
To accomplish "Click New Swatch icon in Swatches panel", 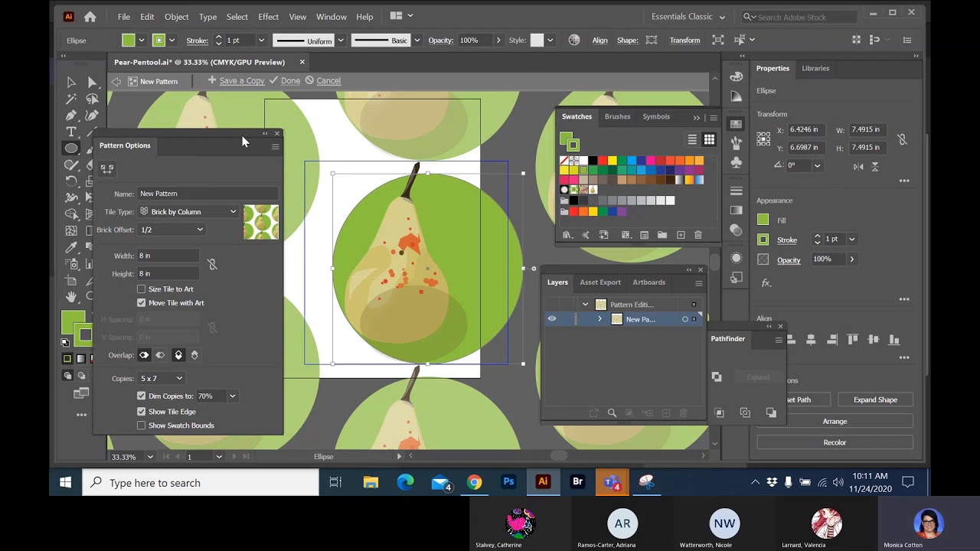I will click(x=681, y=235).
